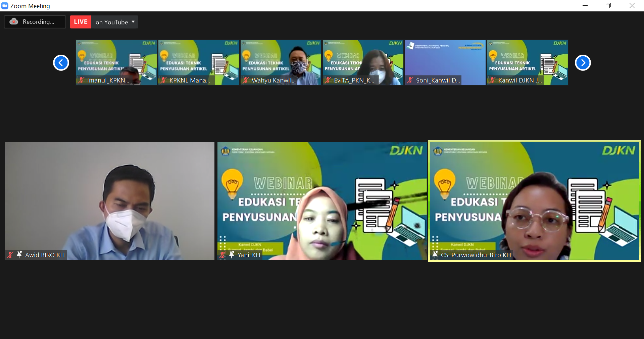Click pin icon next to Awid BIRO KLI
Image resolution: width=644 pixels, height=339 pixels.
click(x=19, y=255)
